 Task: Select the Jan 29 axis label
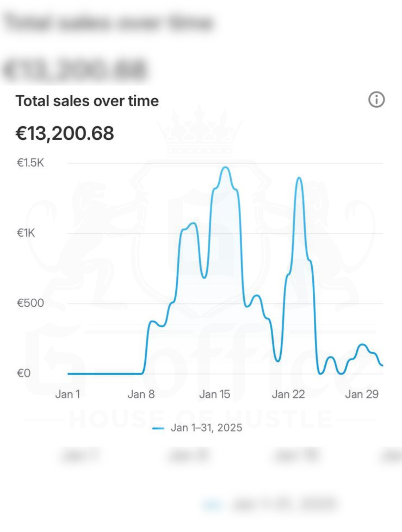point(361,394)
